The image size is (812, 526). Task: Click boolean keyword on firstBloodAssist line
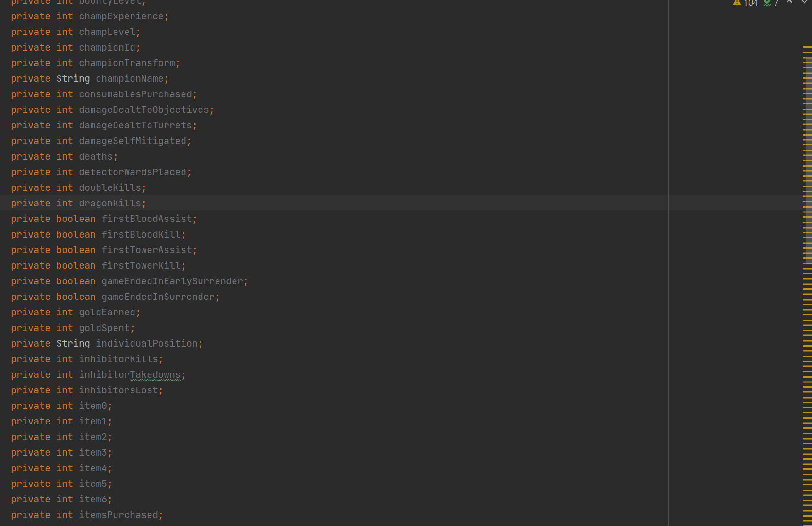76,219
